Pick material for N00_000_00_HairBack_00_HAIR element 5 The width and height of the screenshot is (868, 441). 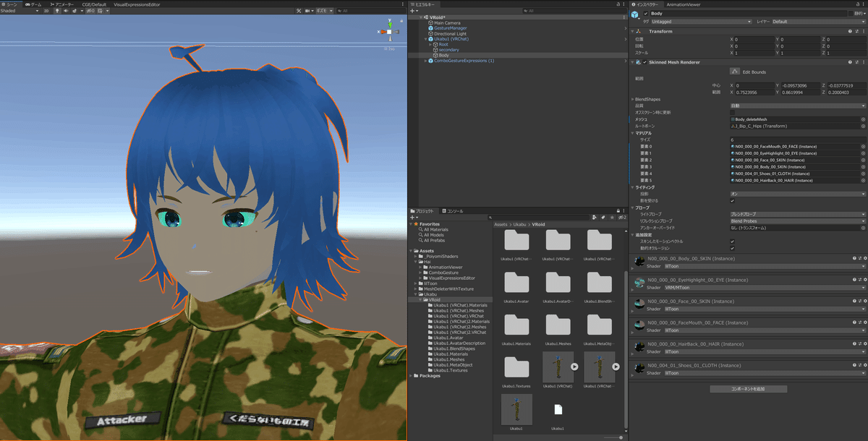pyautogui.click(x=863, y=180)
